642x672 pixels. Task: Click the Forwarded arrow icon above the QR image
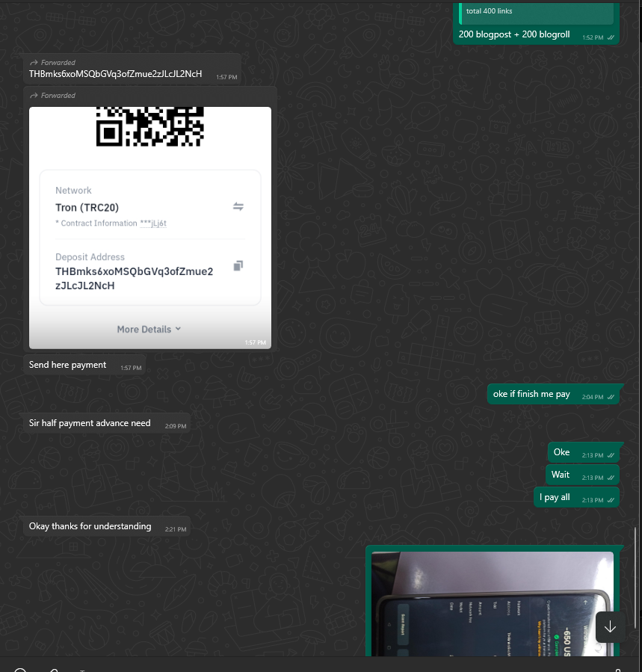point(34,96)
